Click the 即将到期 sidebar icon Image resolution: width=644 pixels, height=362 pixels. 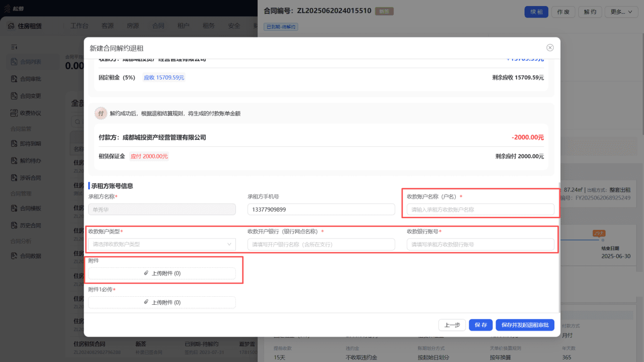coord(14,144)
